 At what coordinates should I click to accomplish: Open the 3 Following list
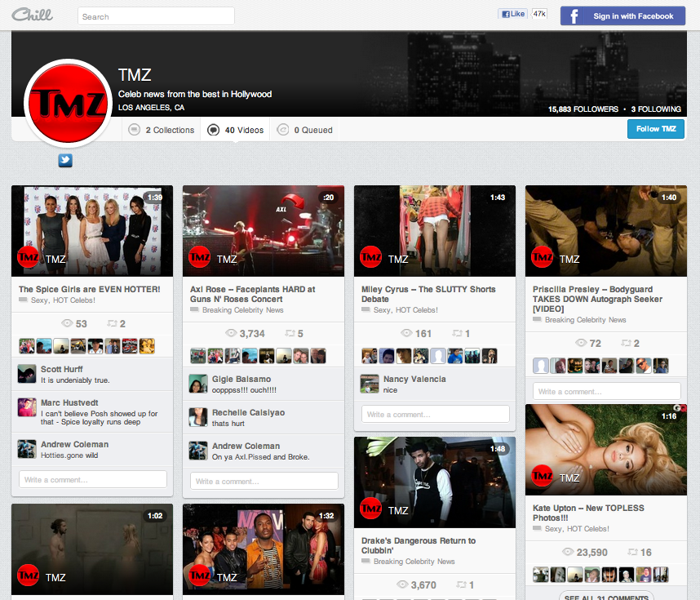pos(656,109)
